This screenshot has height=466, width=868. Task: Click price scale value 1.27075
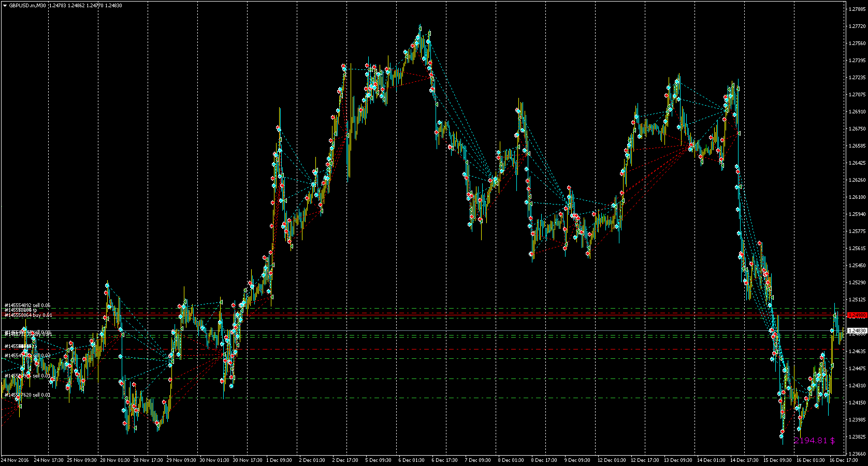[x=858, y=95]
